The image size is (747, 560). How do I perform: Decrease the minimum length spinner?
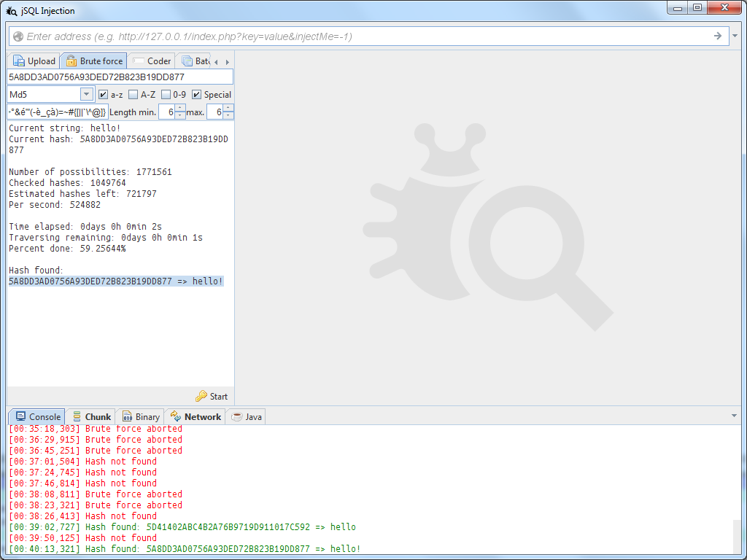[179, 116]
